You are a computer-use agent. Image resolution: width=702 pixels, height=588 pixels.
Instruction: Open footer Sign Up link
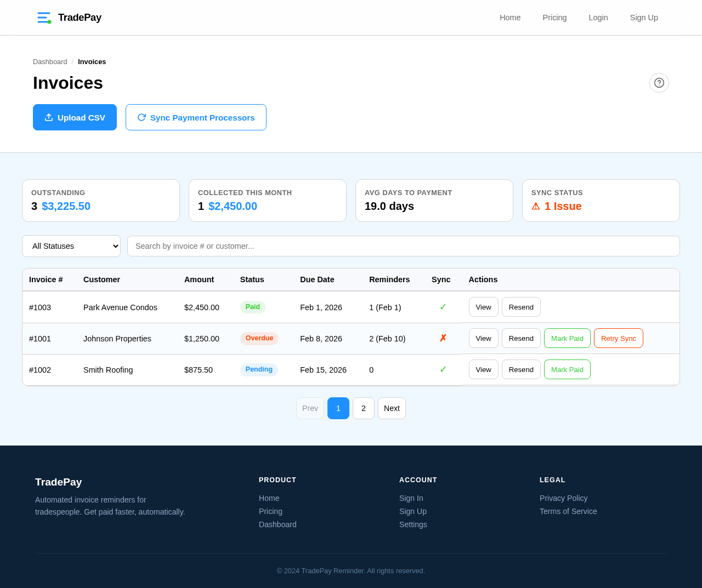coord(413,511)
